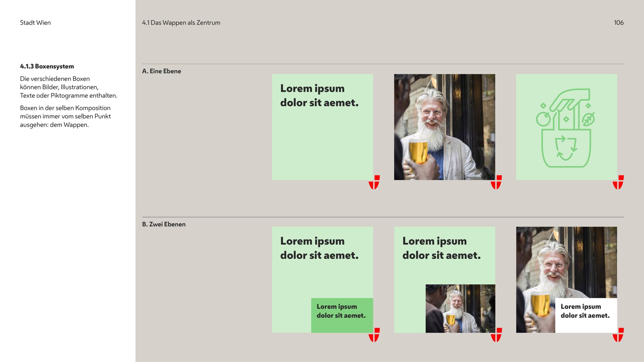Click the Wien shield under the dark green sub-box
The height and width of the screenshot is (362, 644).
click(x=374, y=335)
